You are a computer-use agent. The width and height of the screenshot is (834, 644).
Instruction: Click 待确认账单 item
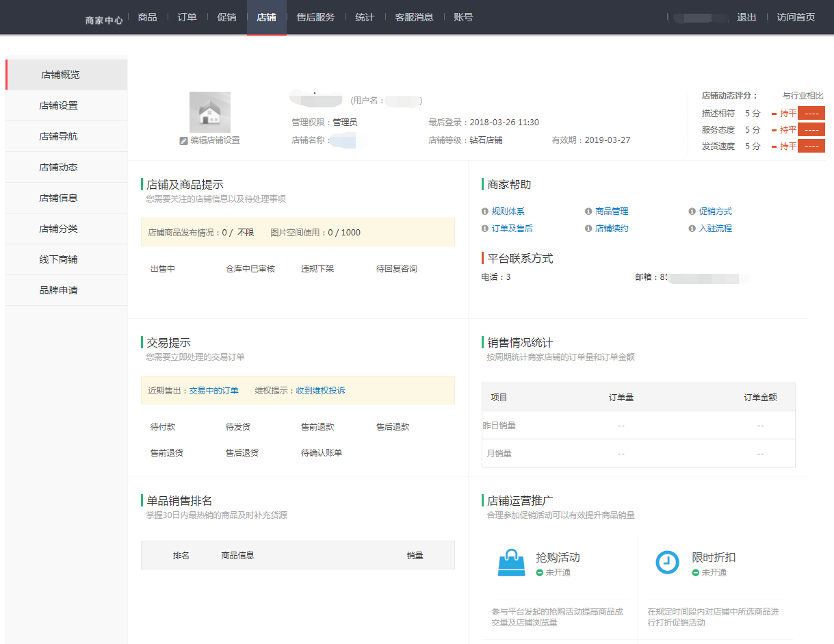[322, 453]
